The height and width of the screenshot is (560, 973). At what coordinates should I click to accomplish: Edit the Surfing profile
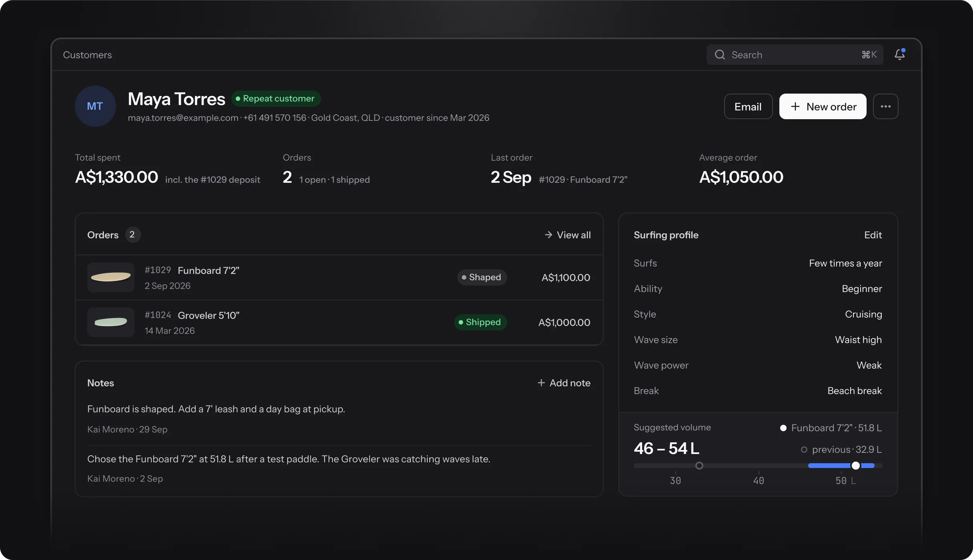tap(873, 235)
